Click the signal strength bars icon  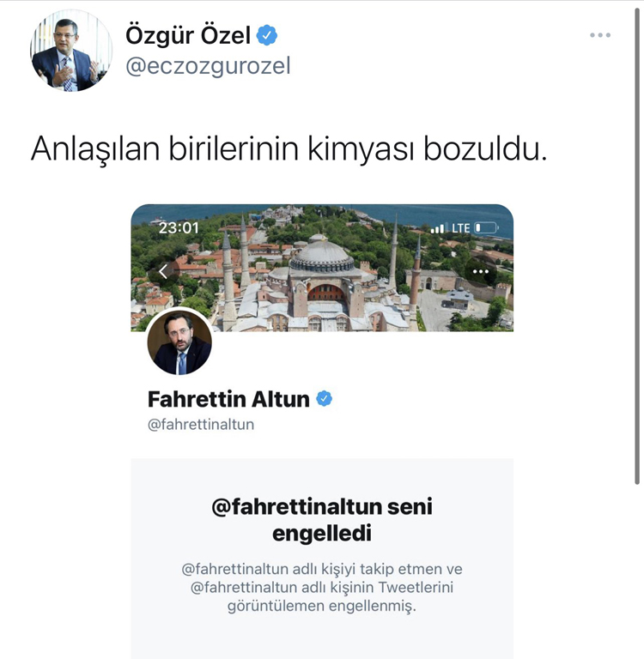tap(437, 228)
